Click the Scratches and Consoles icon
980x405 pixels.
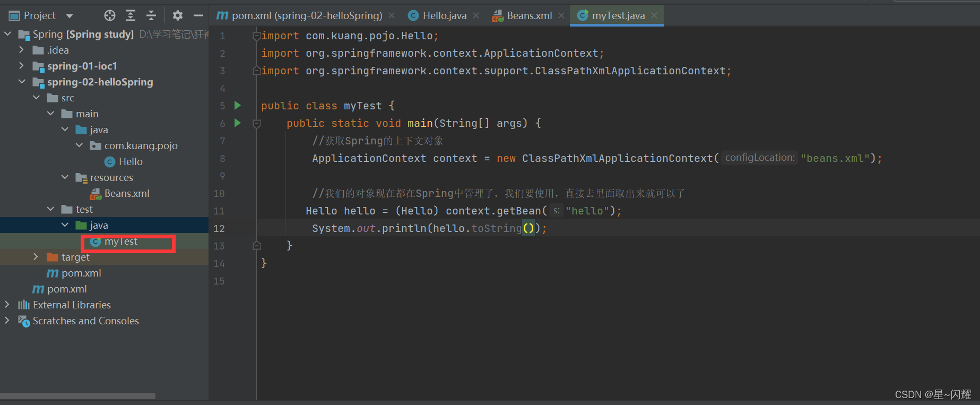[x=24, y=321]
